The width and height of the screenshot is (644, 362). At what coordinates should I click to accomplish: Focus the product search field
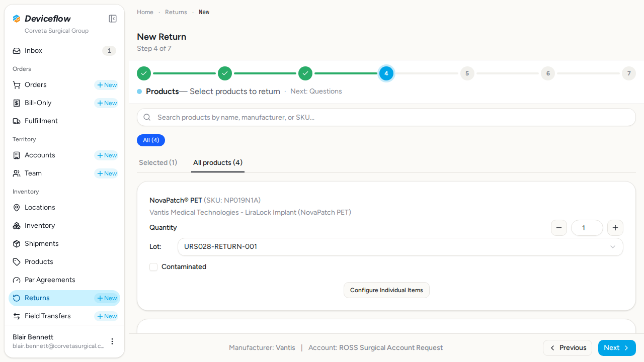(x=386, y=117)
